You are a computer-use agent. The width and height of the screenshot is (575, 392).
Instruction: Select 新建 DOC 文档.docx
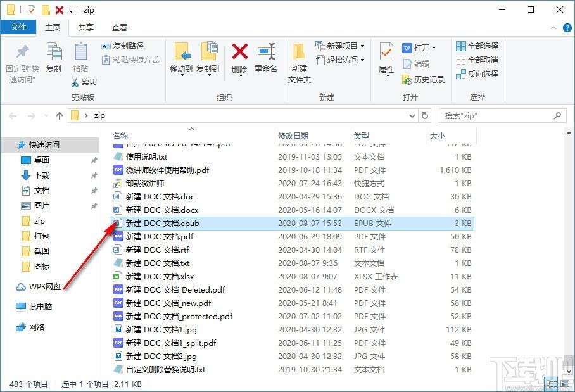point(292,210)
